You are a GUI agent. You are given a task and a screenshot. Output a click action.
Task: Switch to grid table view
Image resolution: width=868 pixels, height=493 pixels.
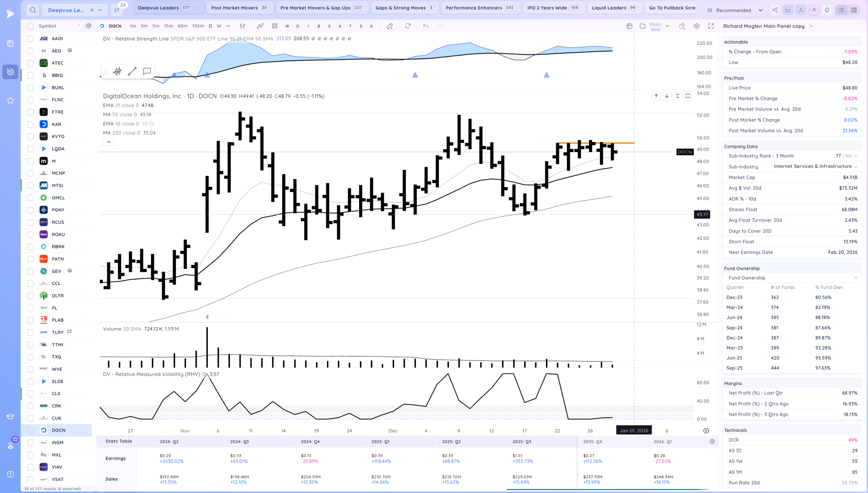point(854,10)
